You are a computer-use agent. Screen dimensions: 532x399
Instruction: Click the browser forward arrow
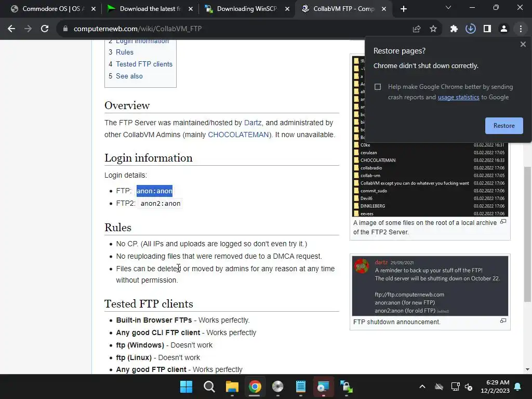[28, 29]
